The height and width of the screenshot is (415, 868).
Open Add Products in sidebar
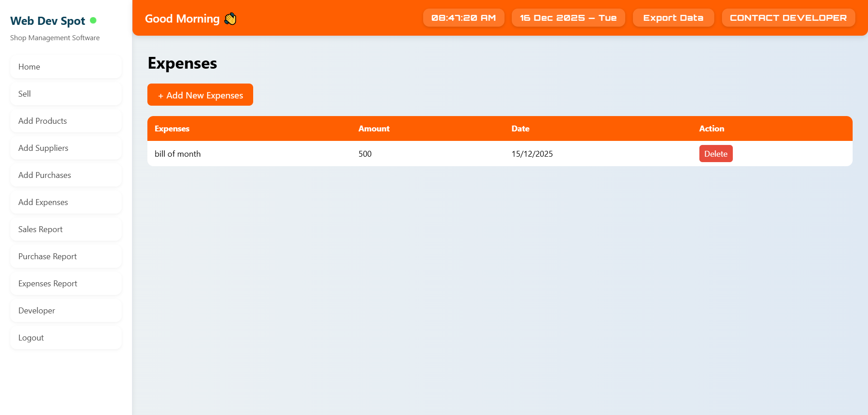click(66, 121)
